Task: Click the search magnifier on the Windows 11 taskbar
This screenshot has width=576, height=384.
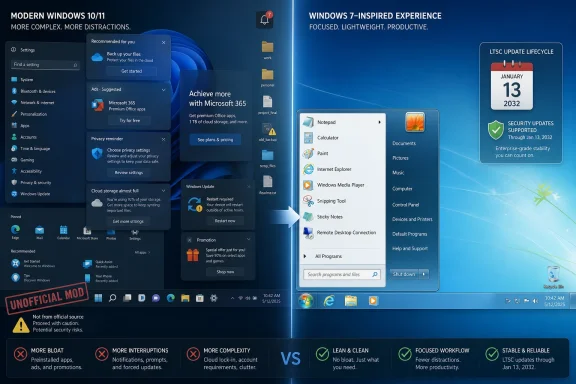Action: click(x=112, y=298)
